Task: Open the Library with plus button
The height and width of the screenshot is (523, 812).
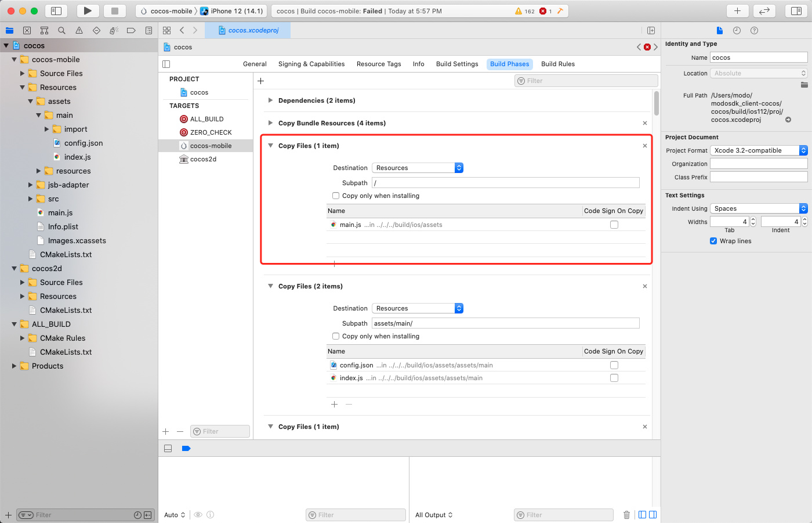Action: [x=737, y=10]
